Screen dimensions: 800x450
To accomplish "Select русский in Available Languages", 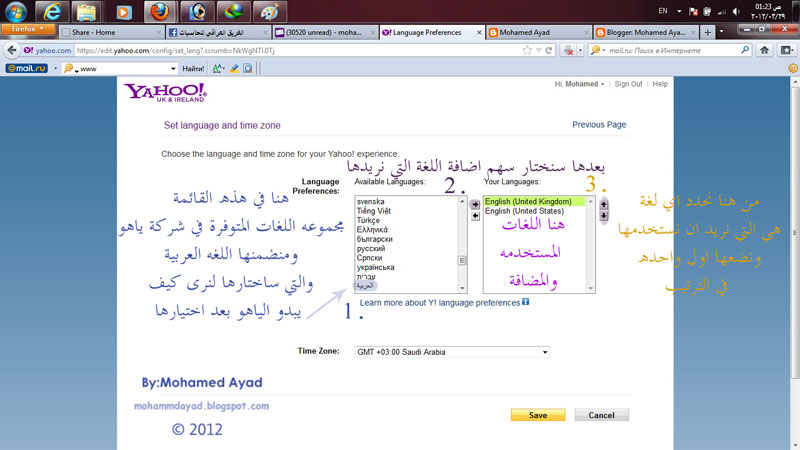I will 371,248.
